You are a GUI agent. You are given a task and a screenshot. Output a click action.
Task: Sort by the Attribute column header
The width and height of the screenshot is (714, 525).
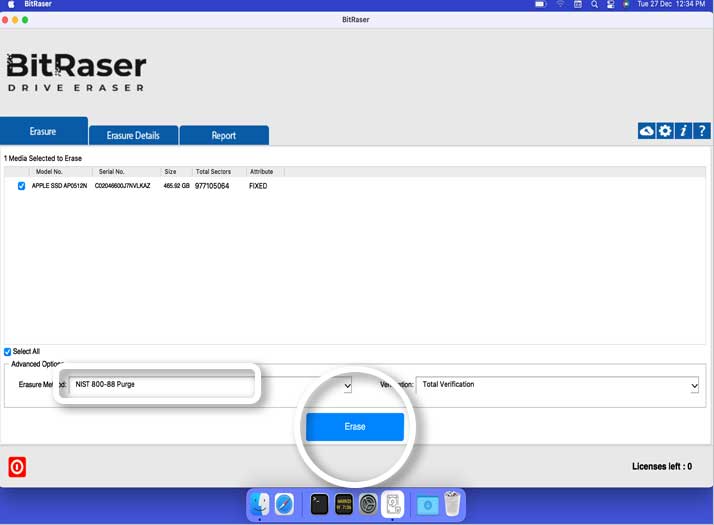tap(261, 172)
